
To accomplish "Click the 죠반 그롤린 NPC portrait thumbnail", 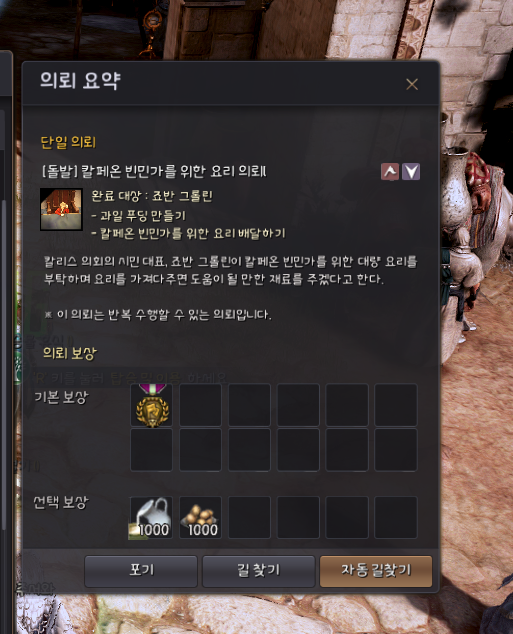I will coord(61,209).
